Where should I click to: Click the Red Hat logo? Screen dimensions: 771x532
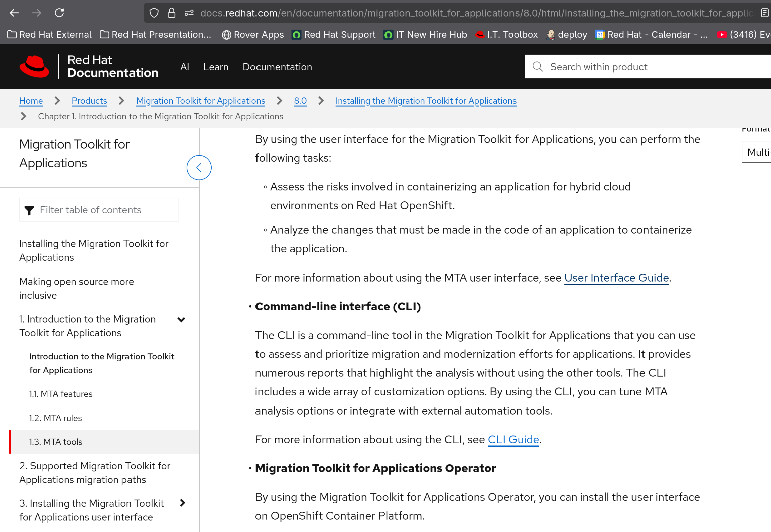(34, 67)
